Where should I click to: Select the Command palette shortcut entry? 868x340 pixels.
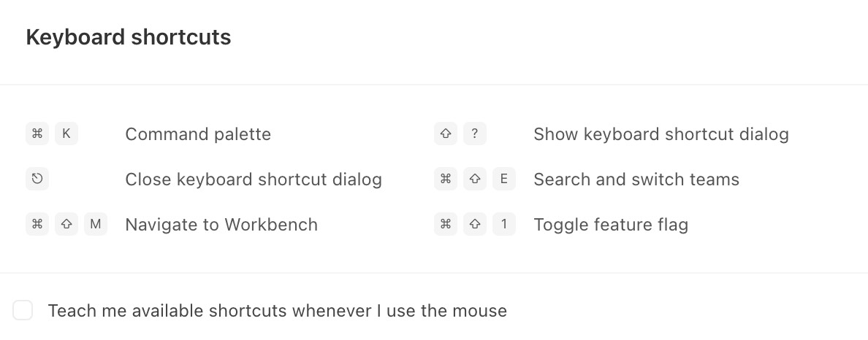pos(198,134)
